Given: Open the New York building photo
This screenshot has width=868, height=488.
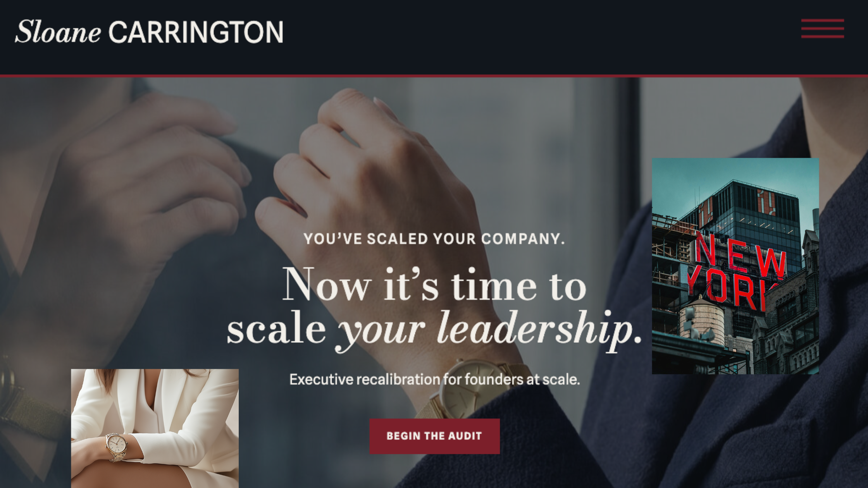Looking at the screenshot, I should (735, 266).
